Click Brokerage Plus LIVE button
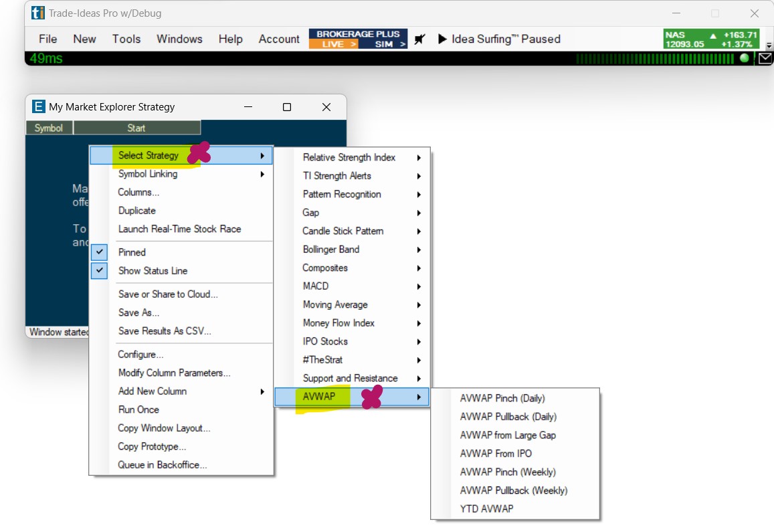 [333, 44]
